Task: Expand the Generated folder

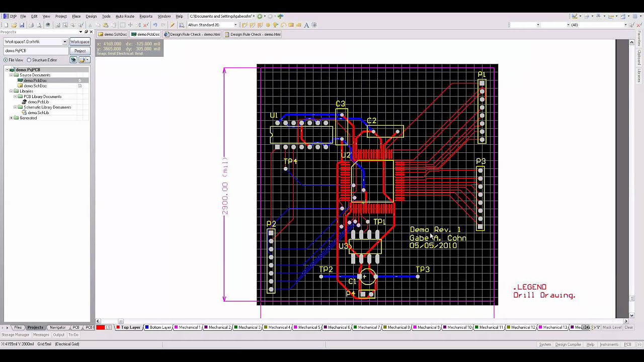Action: pos(12,118)
